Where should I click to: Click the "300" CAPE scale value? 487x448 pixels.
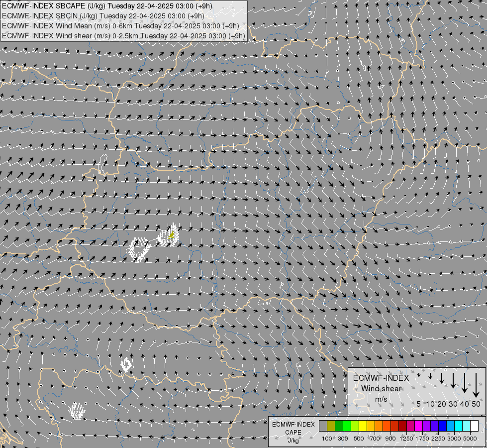pyautogui.click(x=343, y=439)
